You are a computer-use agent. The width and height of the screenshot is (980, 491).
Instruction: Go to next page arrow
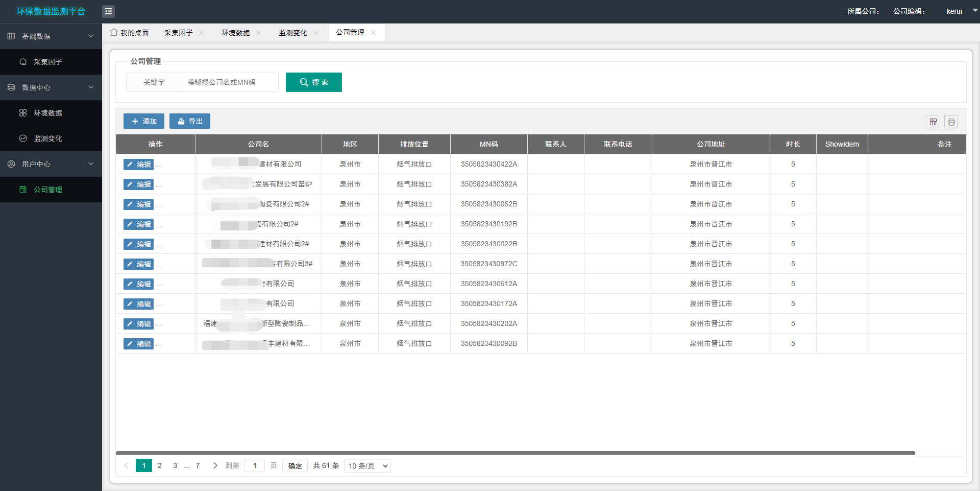point(215,465)
